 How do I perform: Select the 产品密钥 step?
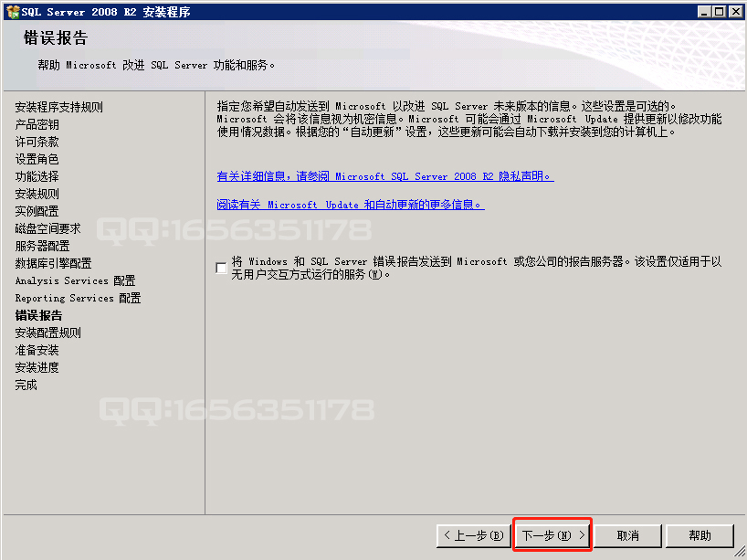(x=37, y=125)
